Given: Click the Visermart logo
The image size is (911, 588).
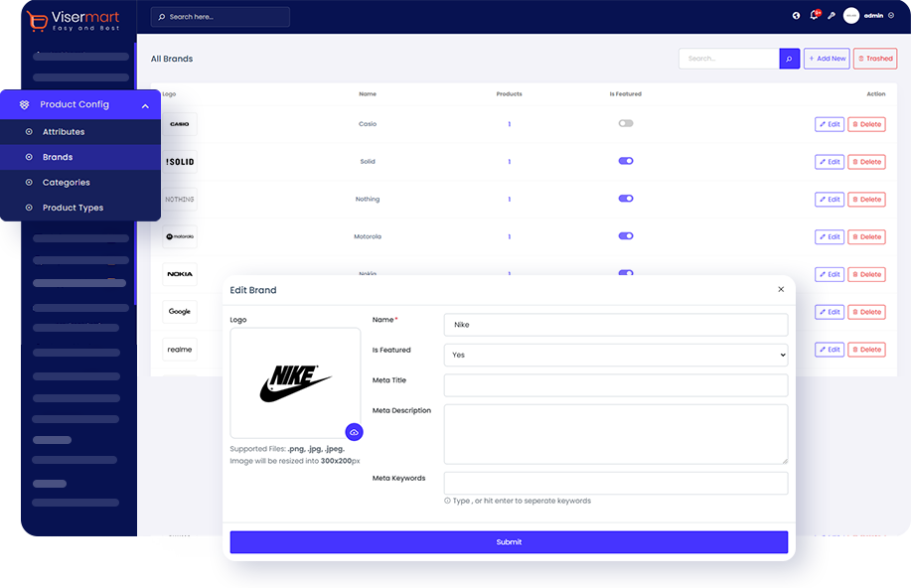Looking at the screenshot, I should 73,20.
